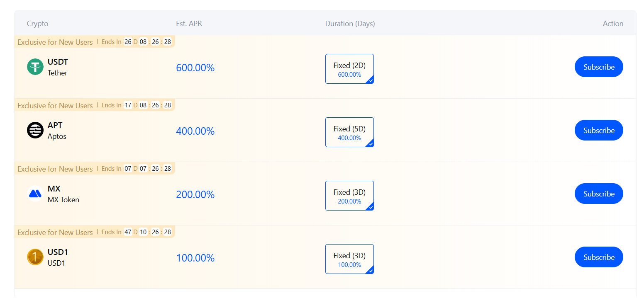Image resolution: width=644 pixels, height=298 pixels.
Task: Click the bold MX ticker name
Action: click(54, 189)
